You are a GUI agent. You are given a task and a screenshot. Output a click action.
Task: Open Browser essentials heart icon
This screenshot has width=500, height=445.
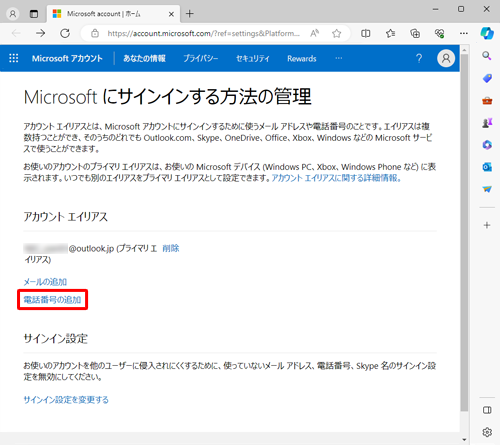coord(439,33)
